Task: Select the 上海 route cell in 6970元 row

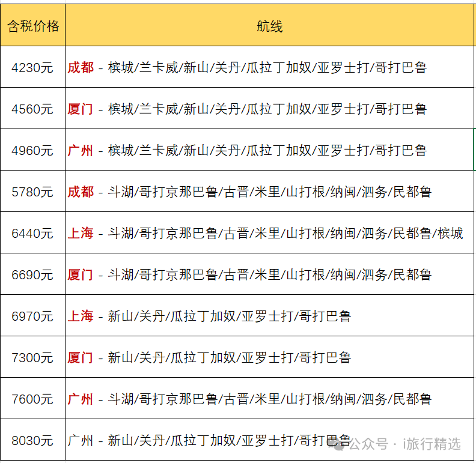Action: (270, 315)
